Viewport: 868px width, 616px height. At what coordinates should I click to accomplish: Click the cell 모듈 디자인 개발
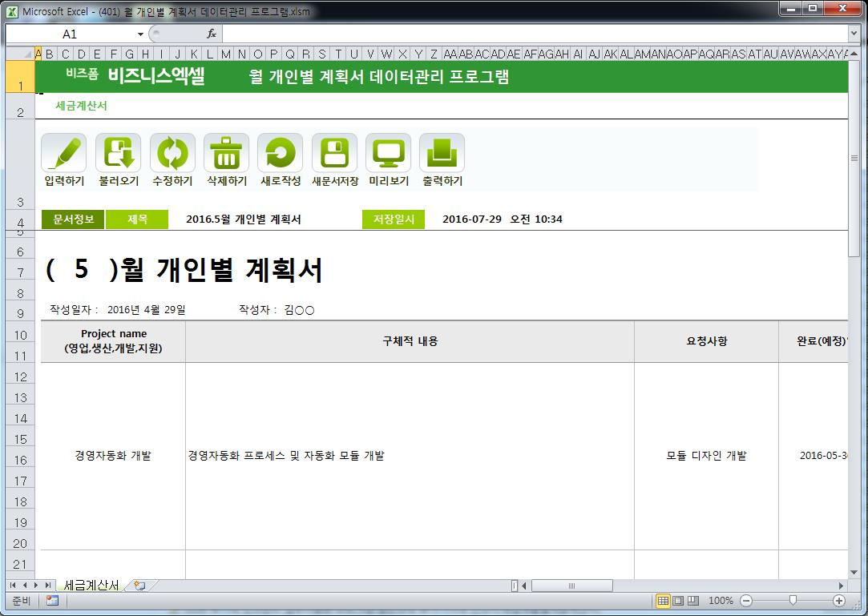[x=706, y=456]
